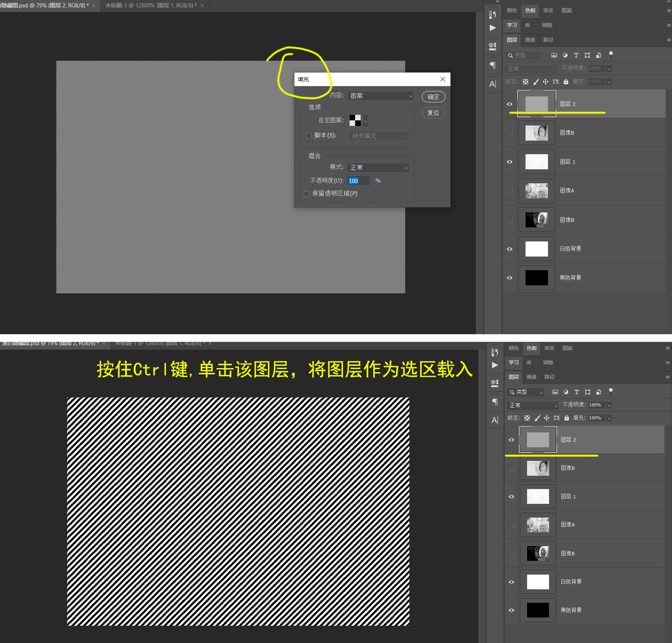Viewport: 672px width, 643px height.
Task: Click 复位 to reset Fill dialog settings
Action: [433, 113]
